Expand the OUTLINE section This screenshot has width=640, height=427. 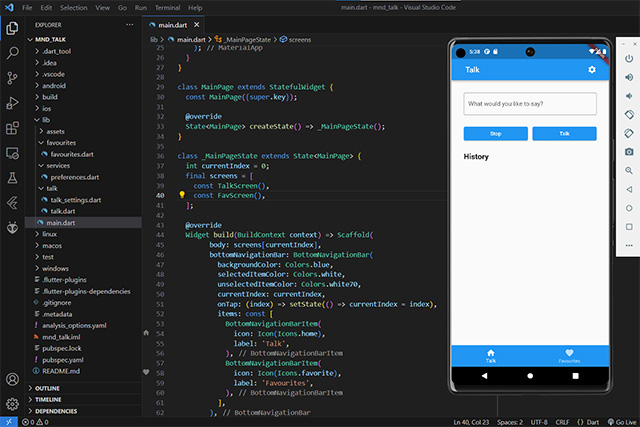pos(47,387)
